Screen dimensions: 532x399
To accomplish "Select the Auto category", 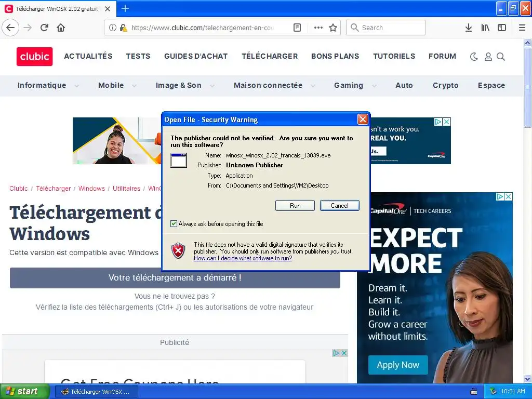I will [404, 85].
